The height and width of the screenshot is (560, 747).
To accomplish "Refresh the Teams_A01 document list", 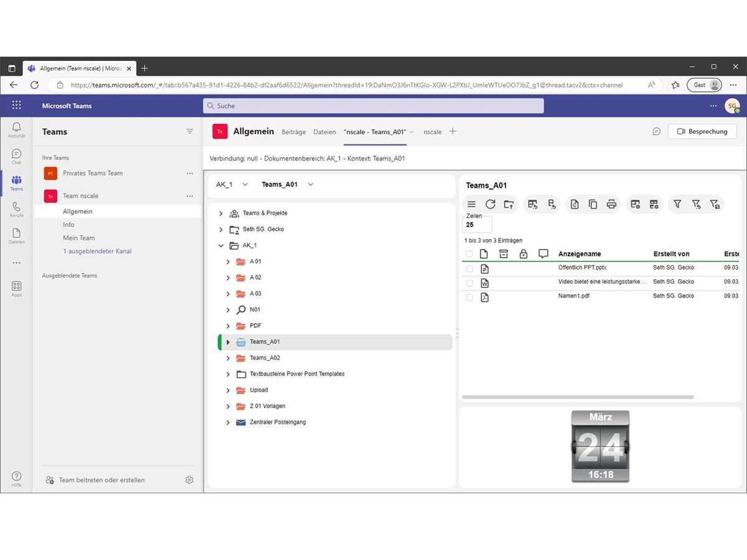I will [x=491, y=204].
